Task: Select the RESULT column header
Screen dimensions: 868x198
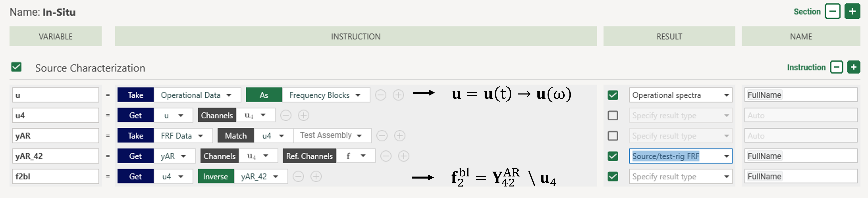Action: pos(669,36)
